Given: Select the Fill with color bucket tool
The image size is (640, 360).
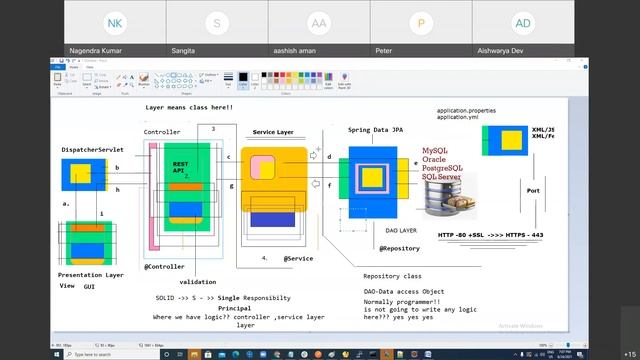Looking at the screenshot, I should (x=125, y=77).
